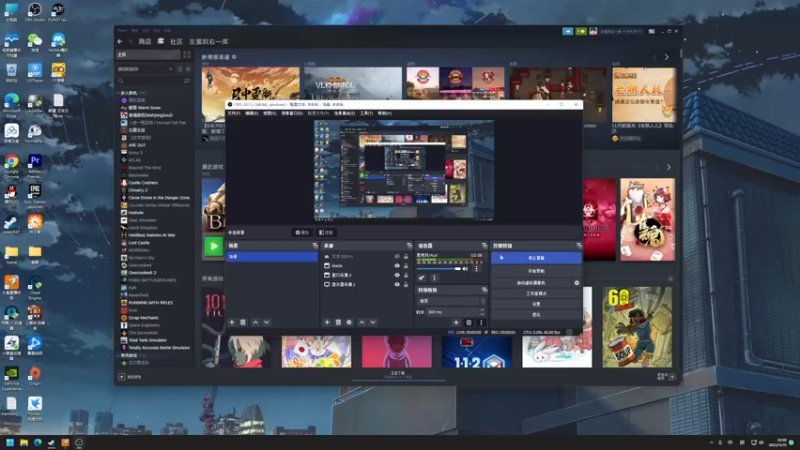Click the Start Recording button
This screenshot has width=800, height=450.
[536, 271]
